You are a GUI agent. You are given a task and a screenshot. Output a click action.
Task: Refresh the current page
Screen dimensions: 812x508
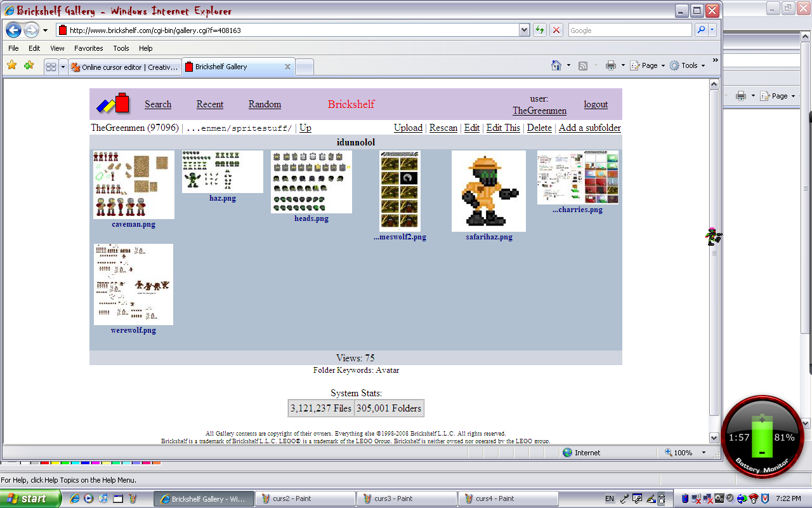tap(540, 29)
